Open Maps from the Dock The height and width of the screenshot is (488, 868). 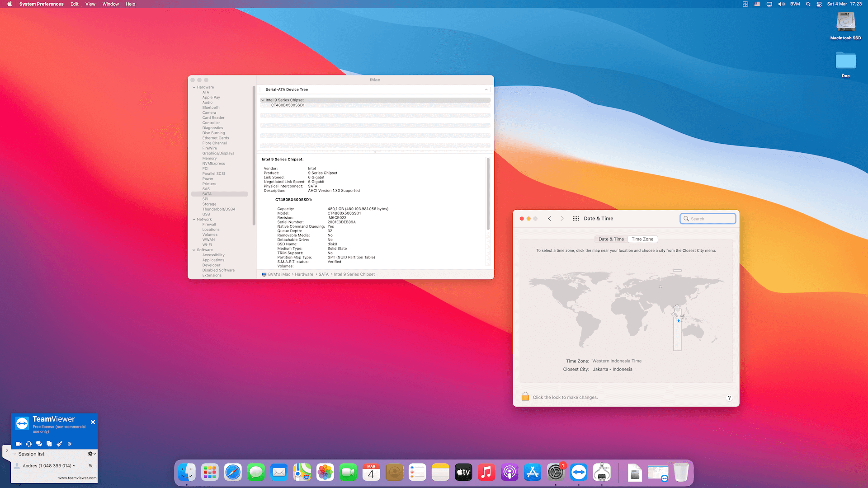pos(302,473)
